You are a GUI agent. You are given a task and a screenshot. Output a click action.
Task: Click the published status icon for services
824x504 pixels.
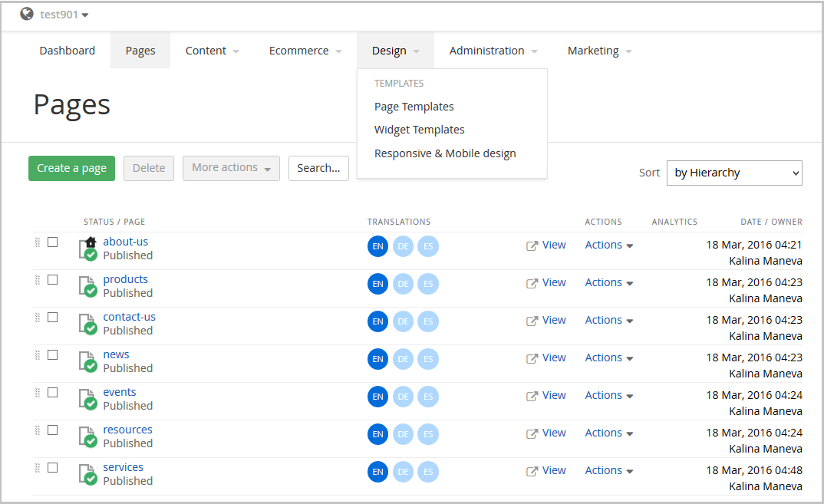[x=89, y=474]
